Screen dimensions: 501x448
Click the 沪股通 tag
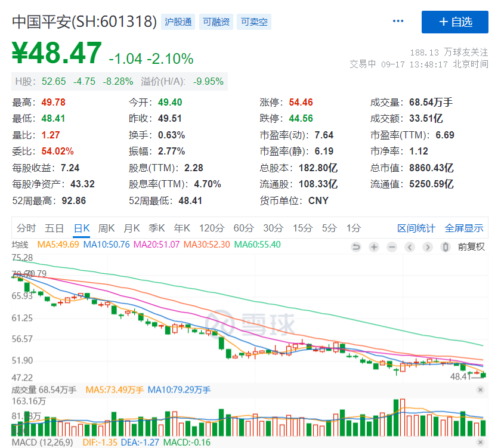[179, 22]
